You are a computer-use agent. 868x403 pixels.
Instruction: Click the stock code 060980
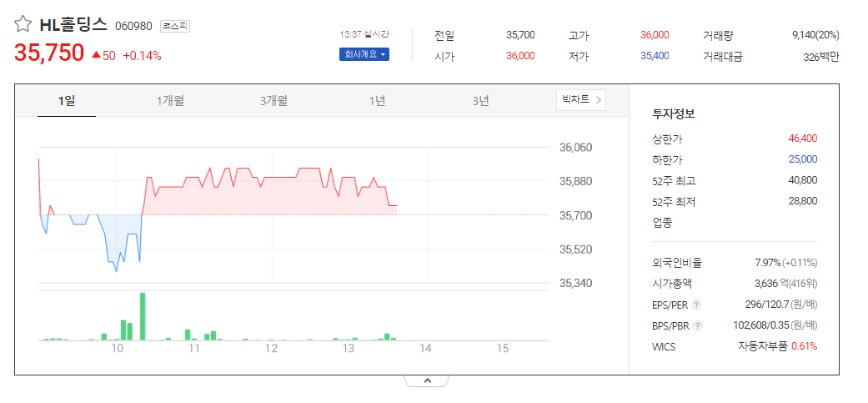tap(133, 26)
